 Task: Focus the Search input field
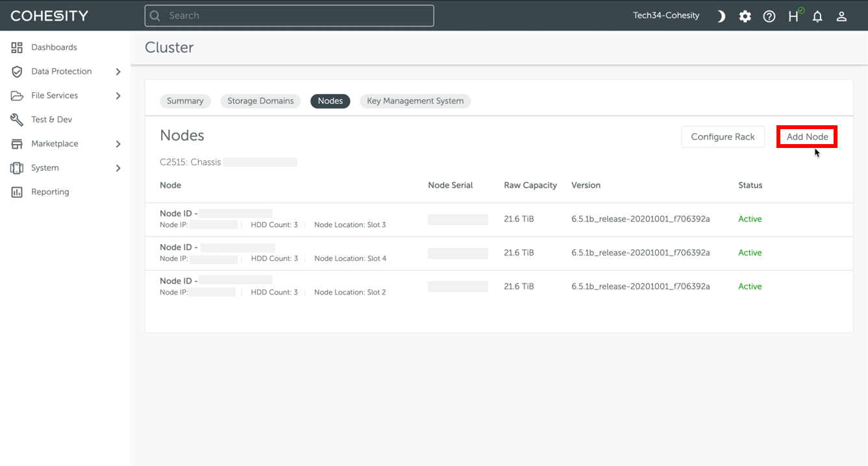[x=289, y=16]
